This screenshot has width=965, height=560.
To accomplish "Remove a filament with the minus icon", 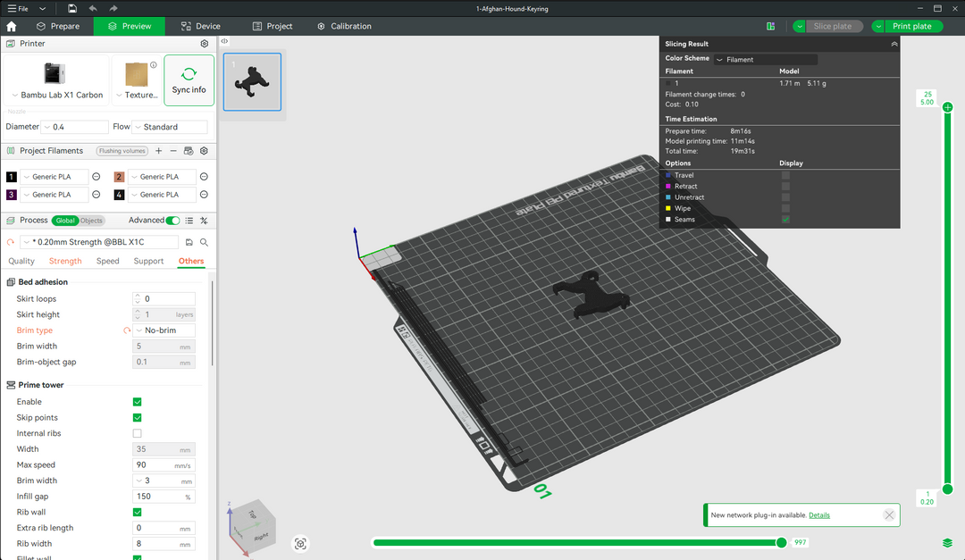I will coord(172,151).
